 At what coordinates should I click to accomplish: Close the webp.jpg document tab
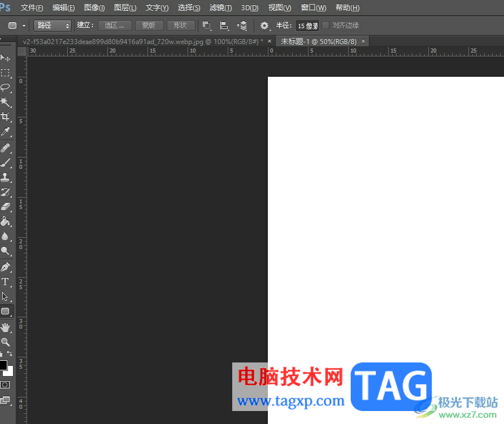(x=270, y=41)
